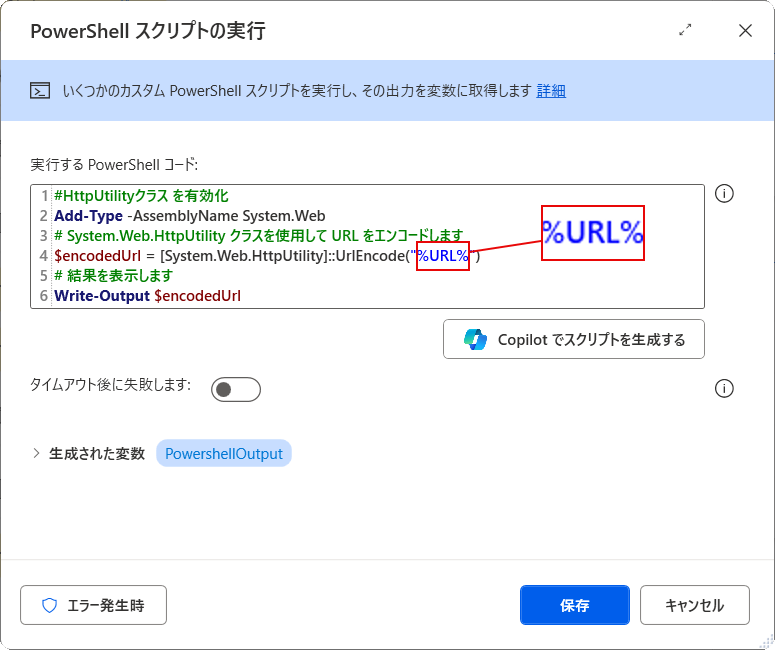Click # 結果を表示します comment line
Image resolution: width=775 pixels, height=650 pixels.
tap(114, 275)
